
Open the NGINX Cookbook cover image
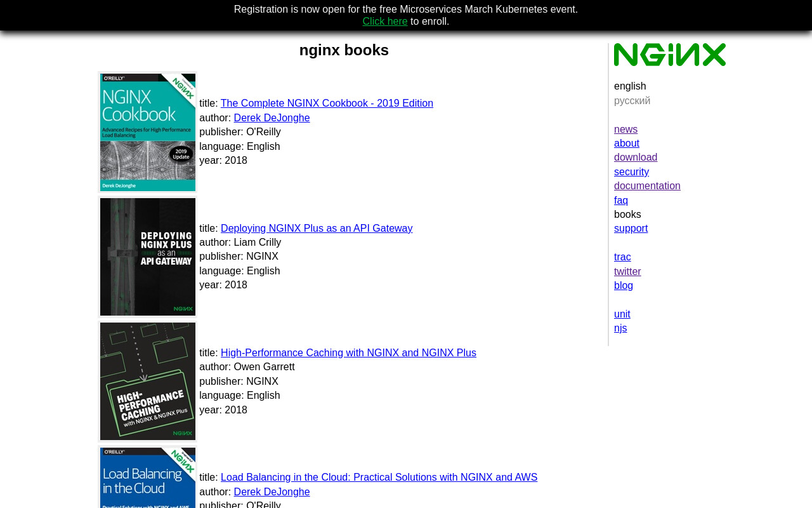tap(148, 132)
